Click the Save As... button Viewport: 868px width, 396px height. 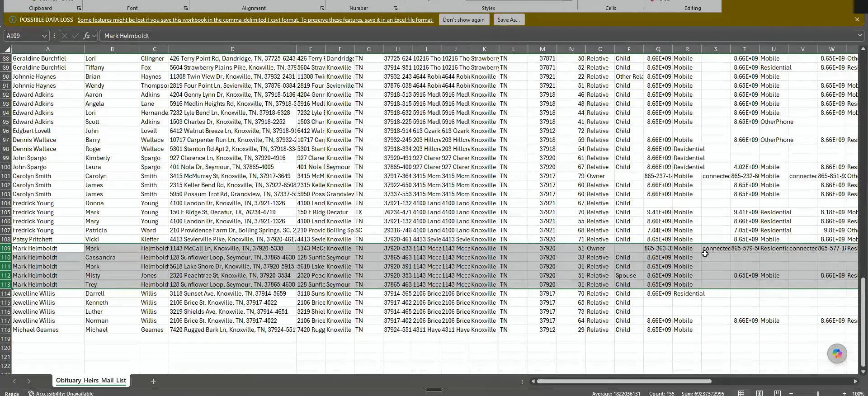click(x=509, y=20)
